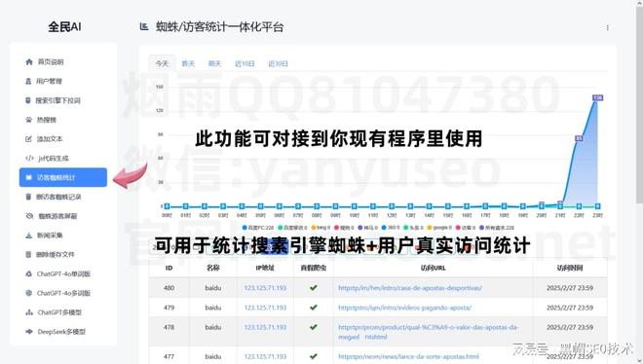Open casa-de-apostas-desportivas URL link
The height and width of the screenshot is (364, 643).
pos(410,288)
